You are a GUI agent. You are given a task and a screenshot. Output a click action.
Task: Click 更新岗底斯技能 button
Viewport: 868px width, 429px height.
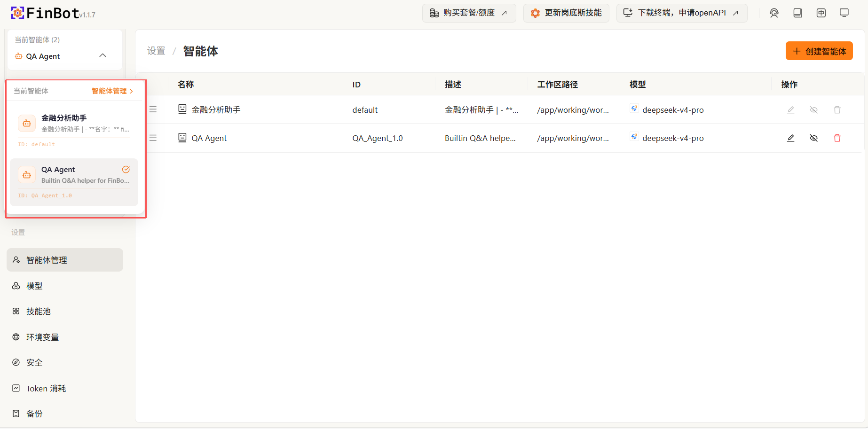(x=566, y=13)
